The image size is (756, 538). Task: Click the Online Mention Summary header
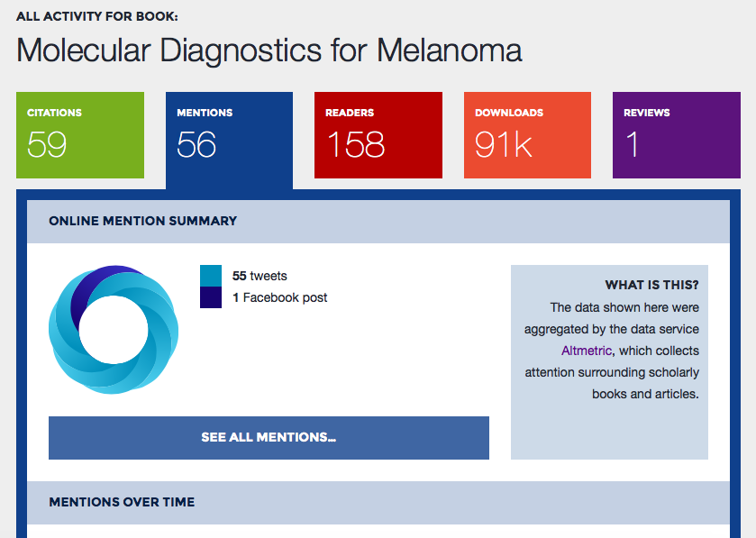coord(142,221)
